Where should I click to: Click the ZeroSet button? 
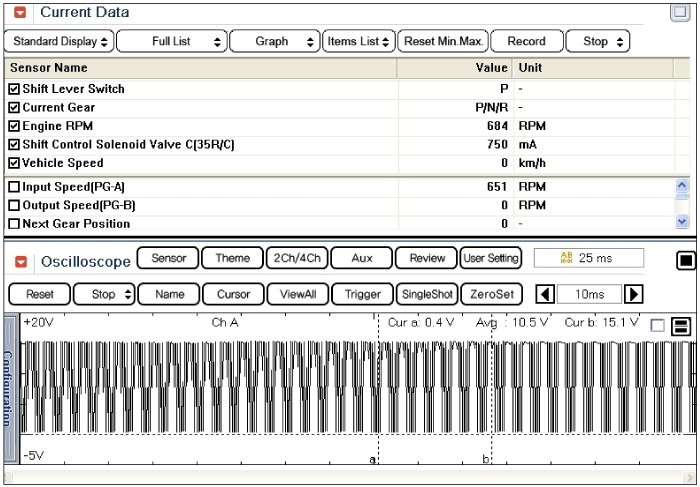492,295
